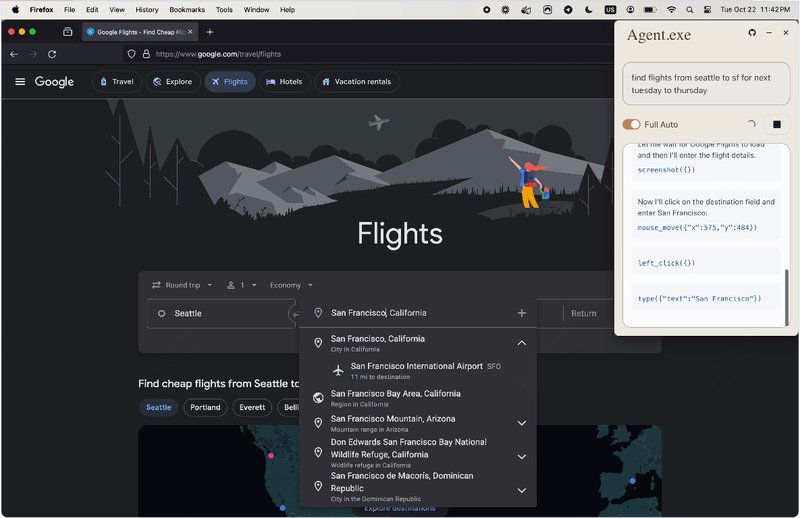The width and height of the screenshot is (800, 518).
Task: Switch to the Hotels tab
Action: coord(283,82)
